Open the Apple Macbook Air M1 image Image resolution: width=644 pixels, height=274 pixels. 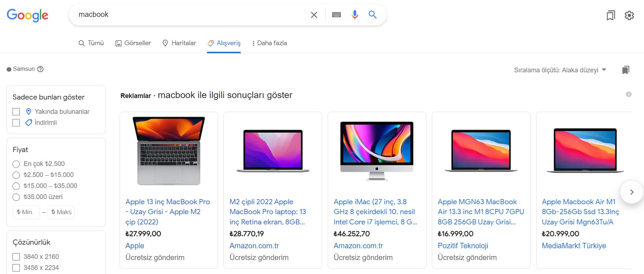[x=585, y=151]
